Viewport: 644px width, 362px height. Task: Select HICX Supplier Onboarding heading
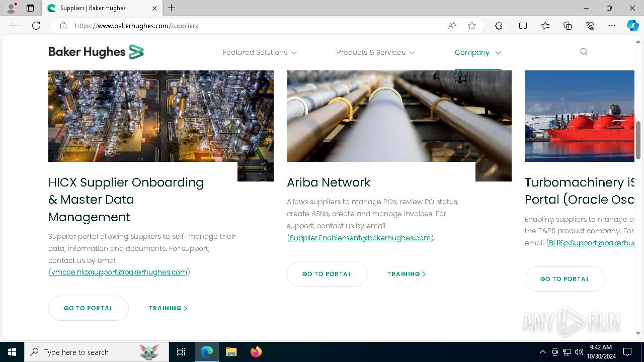[126, 200]
